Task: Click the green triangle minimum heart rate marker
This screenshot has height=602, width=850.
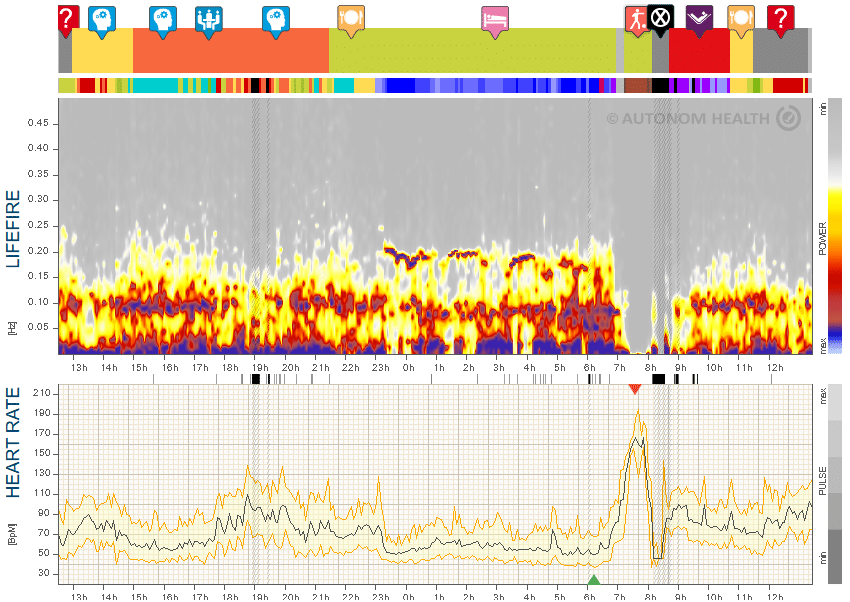Action: click(594, 580)
